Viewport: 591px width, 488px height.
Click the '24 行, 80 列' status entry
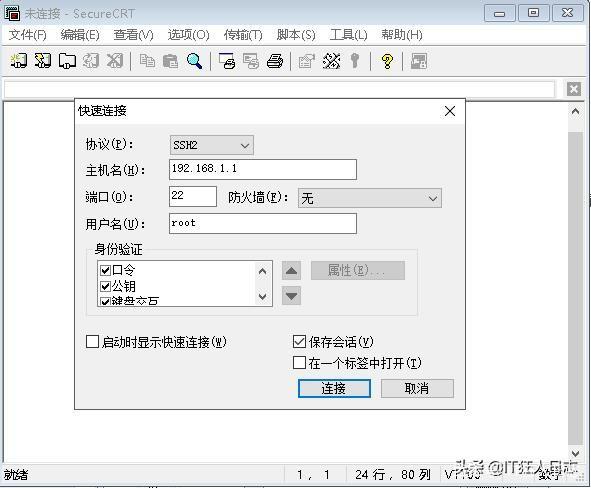pyautogui.click(x=393, y=474)
